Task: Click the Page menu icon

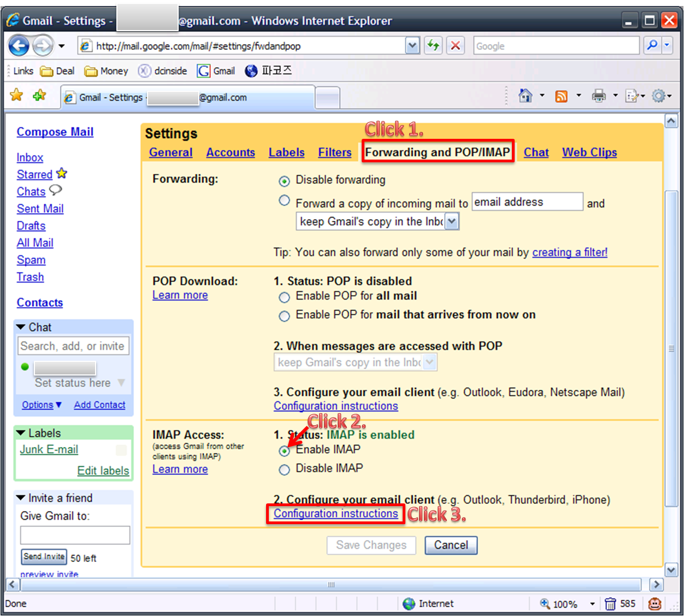Action: point(632,97)
